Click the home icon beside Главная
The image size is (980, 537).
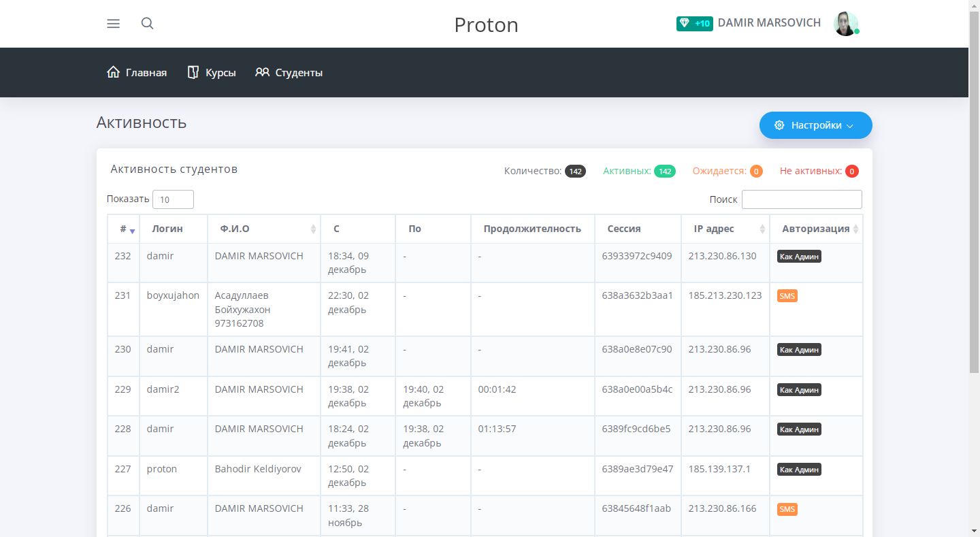[114, 72]
